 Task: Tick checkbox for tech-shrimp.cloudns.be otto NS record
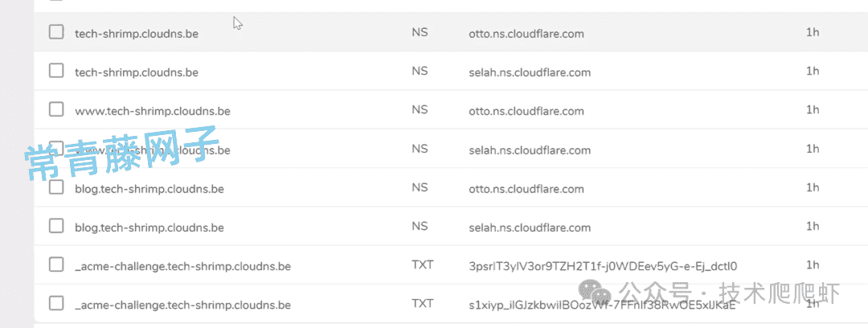pyautogui.click(x=56, y=32)
